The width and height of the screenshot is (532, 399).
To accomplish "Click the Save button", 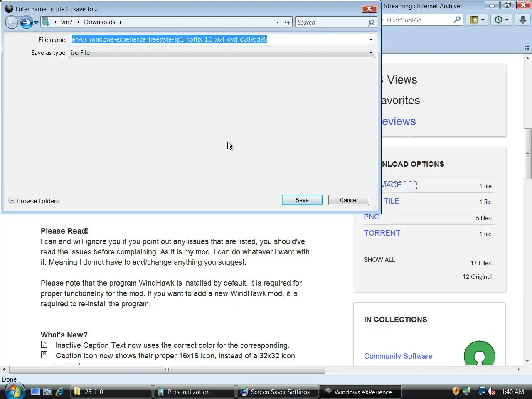I will [302, 200].
